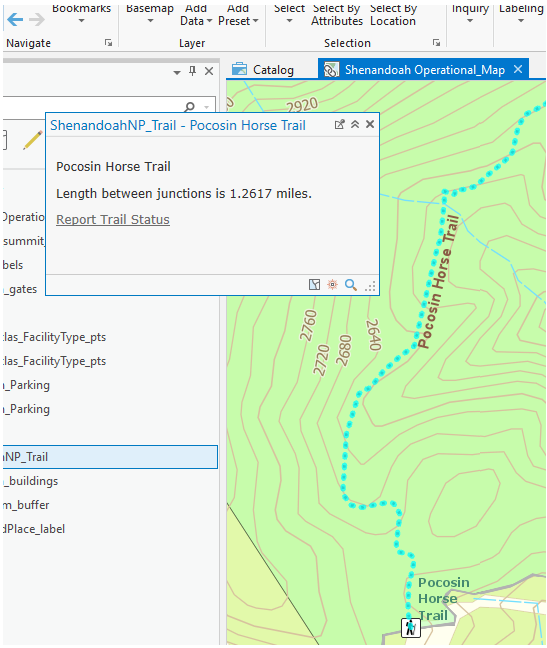Click the 2720 contour label
Image resolution: width=547 pixels, height=648 pixels.
coord(321,360)
